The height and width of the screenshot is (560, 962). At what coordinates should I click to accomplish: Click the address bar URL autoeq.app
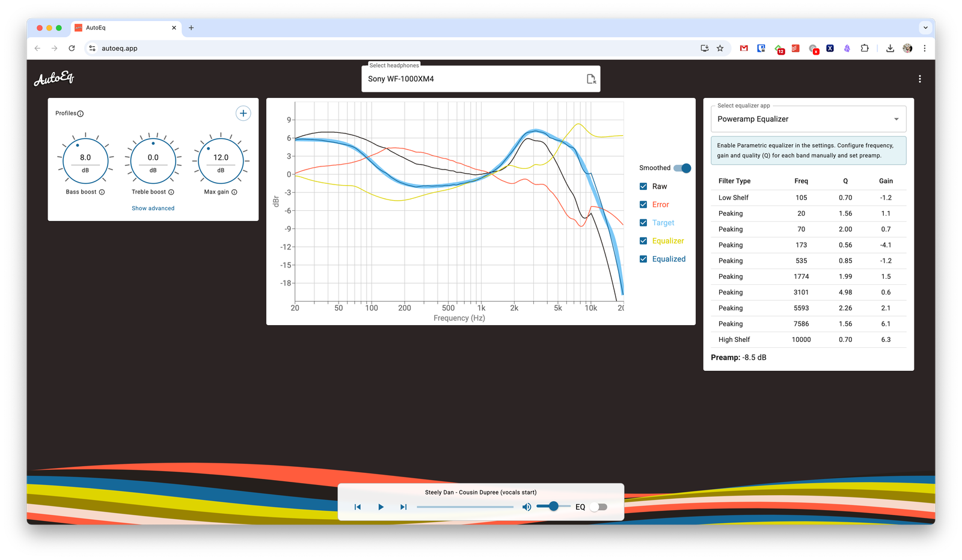120,48
